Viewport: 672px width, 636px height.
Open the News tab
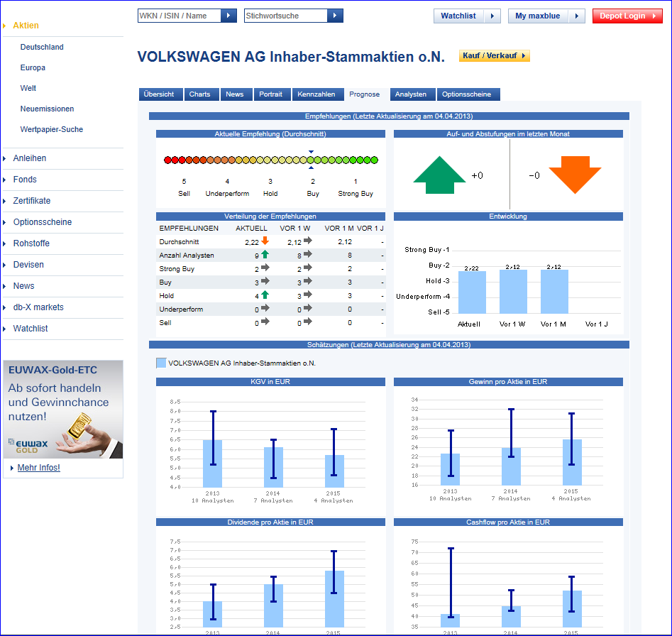click(236, 94)
